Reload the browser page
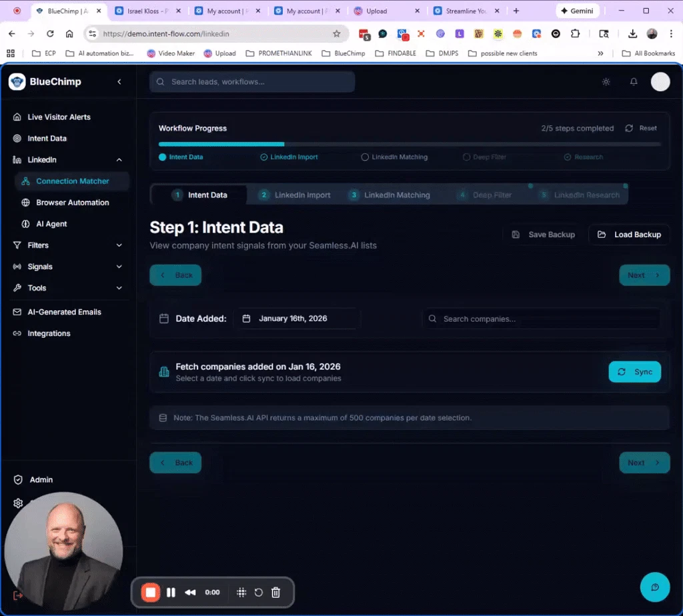Image resolution: width=683 pixels, height=616 pixels. [x=50, y=33]
